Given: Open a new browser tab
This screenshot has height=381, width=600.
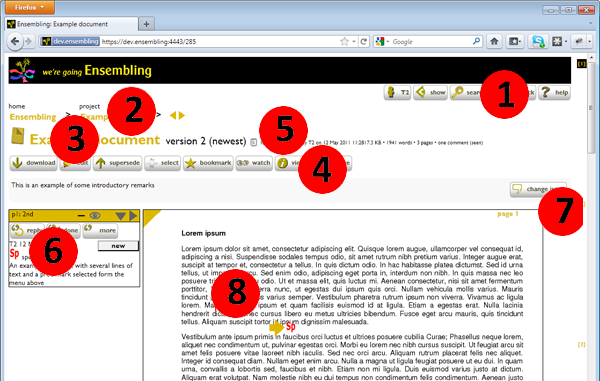Looking at the screenshot, I should click(147, 24).
